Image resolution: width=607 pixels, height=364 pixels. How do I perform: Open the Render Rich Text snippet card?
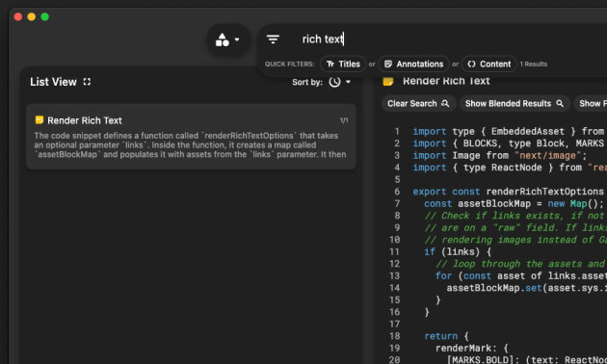[191, 137]
